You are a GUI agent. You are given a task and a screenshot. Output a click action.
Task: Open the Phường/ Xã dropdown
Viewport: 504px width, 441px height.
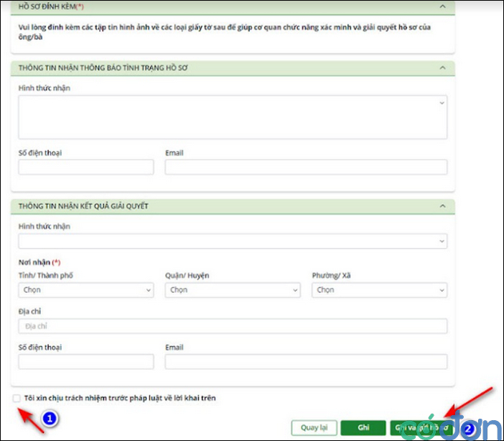coord(380,290)
